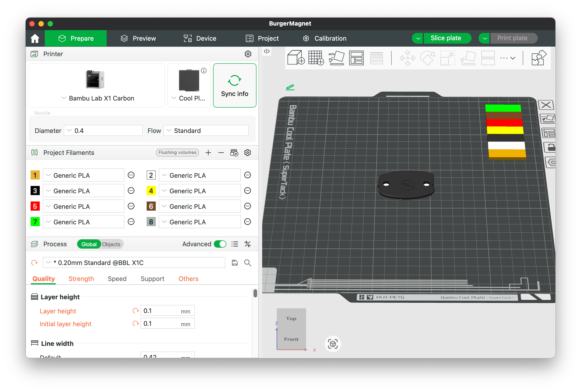Select the Lay on face tool
Screen dimensions: 581x392
pyautogui.click(x=467, y=58)
